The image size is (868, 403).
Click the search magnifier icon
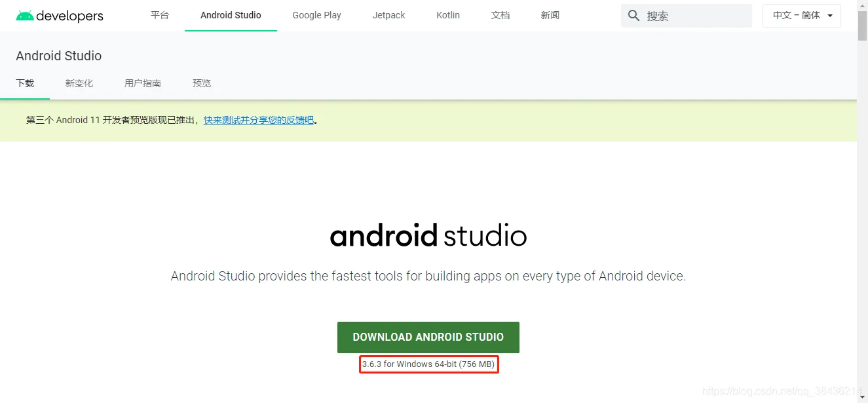pos(633,16)
